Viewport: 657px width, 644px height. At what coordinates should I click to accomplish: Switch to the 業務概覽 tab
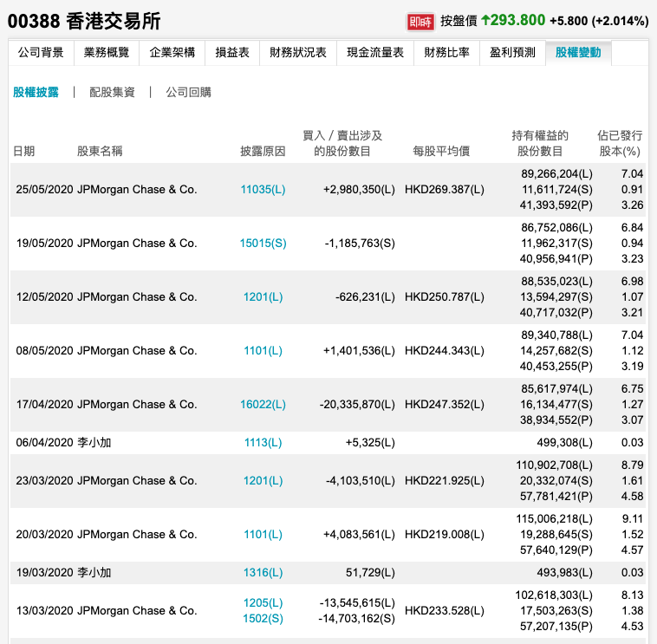[x=107, y=52]
